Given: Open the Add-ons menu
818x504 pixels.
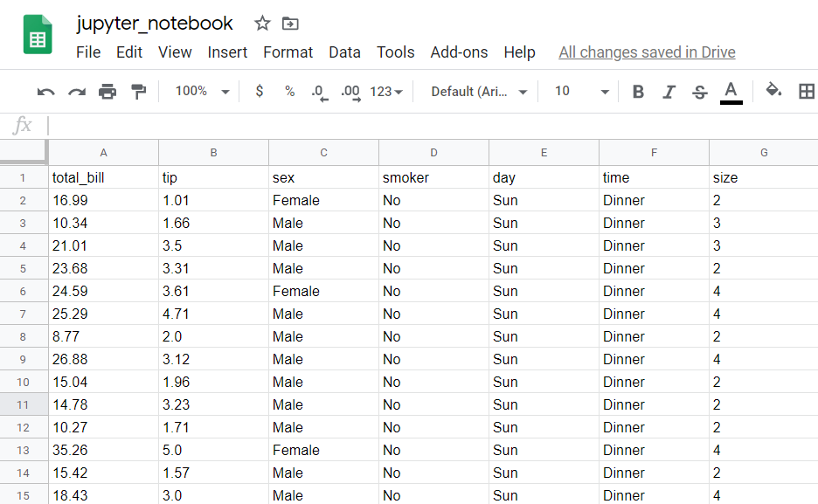Looking at the screenshot, I should [459, 52].
